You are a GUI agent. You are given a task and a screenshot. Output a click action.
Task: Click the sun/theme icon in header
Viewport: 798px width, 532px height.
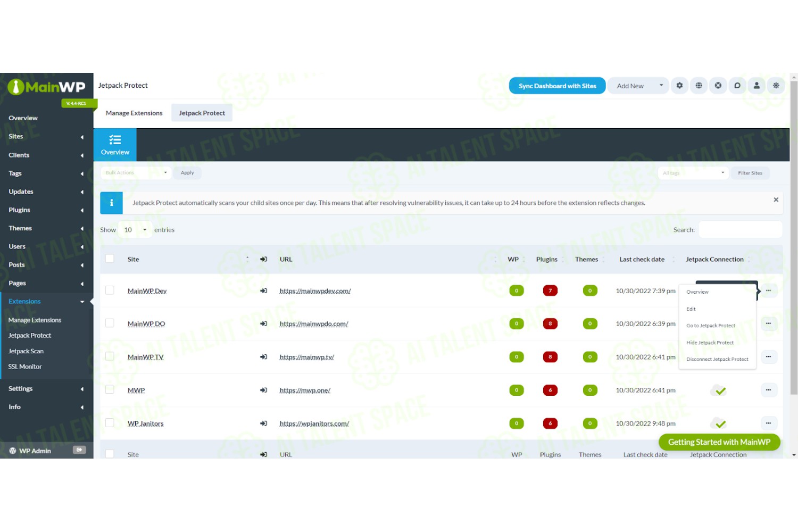click(776, 86)
